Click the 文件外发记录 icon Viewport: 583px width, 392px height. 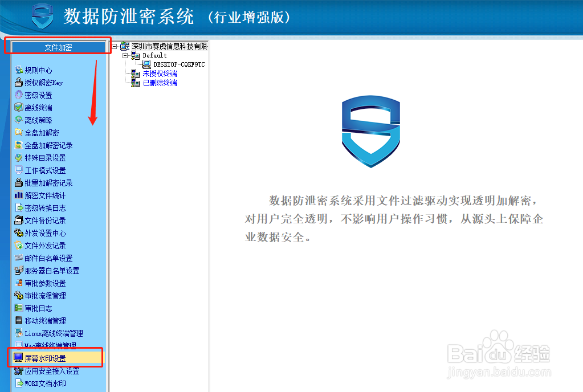19,245
